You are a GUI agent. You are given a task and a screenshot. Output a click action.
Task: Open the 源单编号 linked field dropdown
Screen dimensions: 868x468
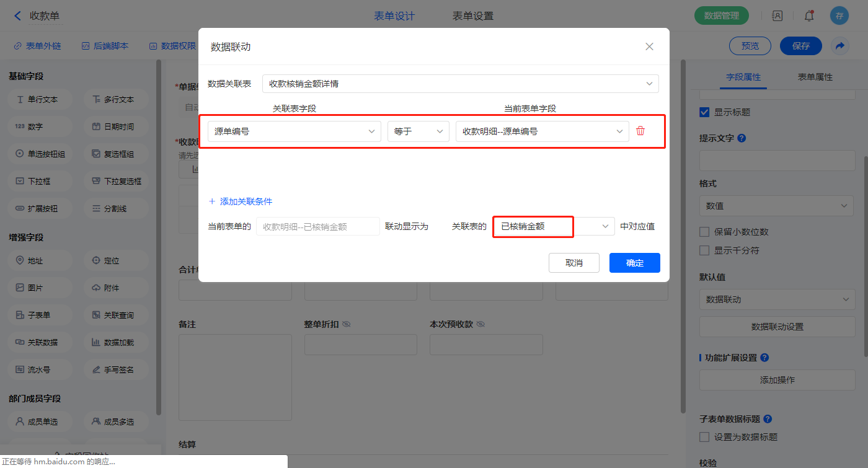point(294,131)
